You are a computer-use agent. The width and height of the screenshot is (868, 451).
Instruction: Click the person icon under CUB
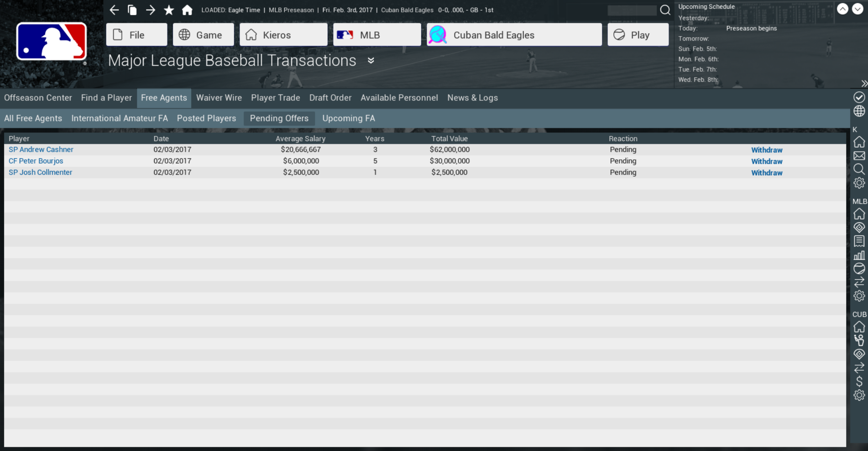859,341
